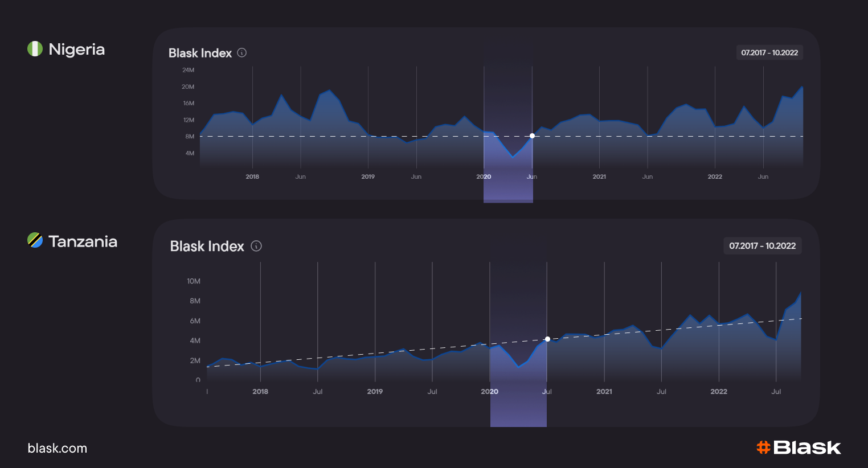This screenshot has width=868, height=468.
Task: Click the orange Blask hash logo
Action: click(763, 448)
